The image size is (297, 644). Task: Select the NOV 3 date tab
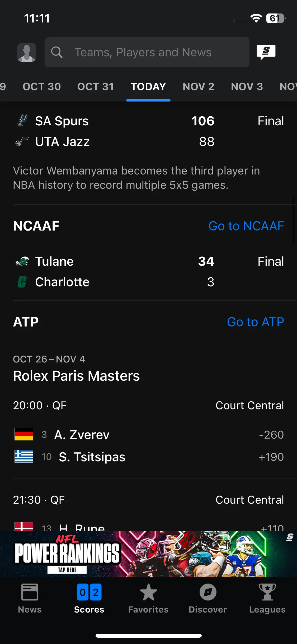[247, 87]
